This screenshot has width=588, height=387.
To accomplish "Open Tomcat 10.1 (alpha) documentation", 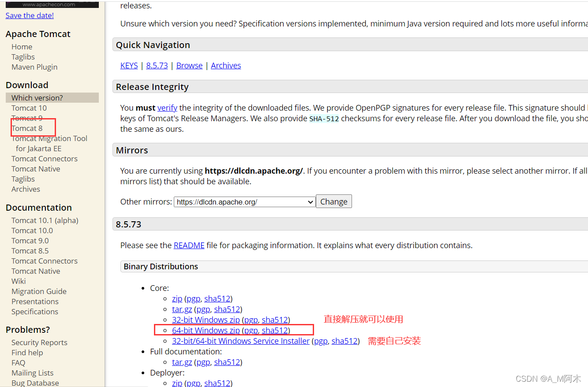I will pos(45,220).
